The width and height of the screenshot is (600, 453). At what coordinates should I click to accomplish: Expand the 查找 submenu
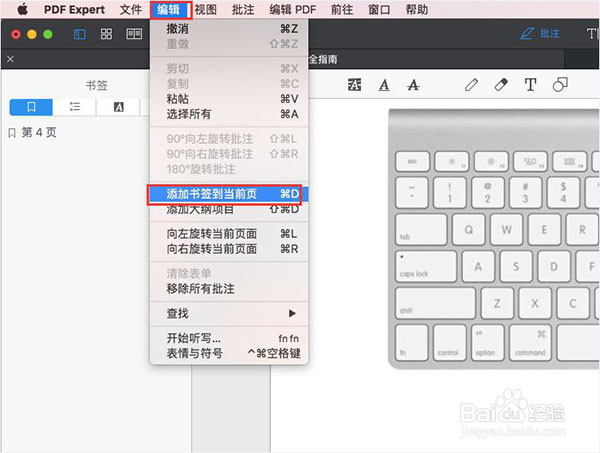pos(229,314)
